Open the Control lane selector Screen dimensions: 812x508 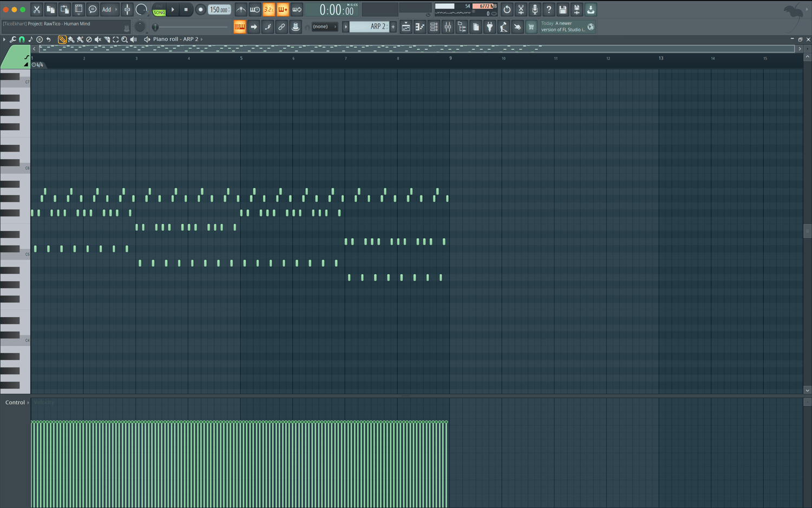17,403
